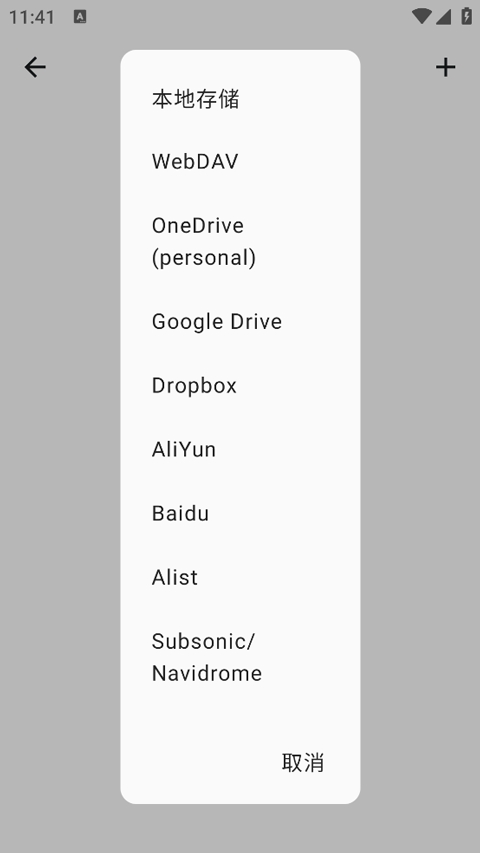Pick Google Drive as storage source
This screenshot has height=853, width=480.
point(240,322)
